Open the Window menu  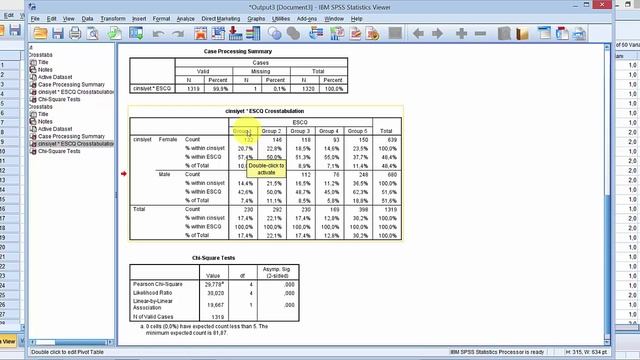click(334, 19)
